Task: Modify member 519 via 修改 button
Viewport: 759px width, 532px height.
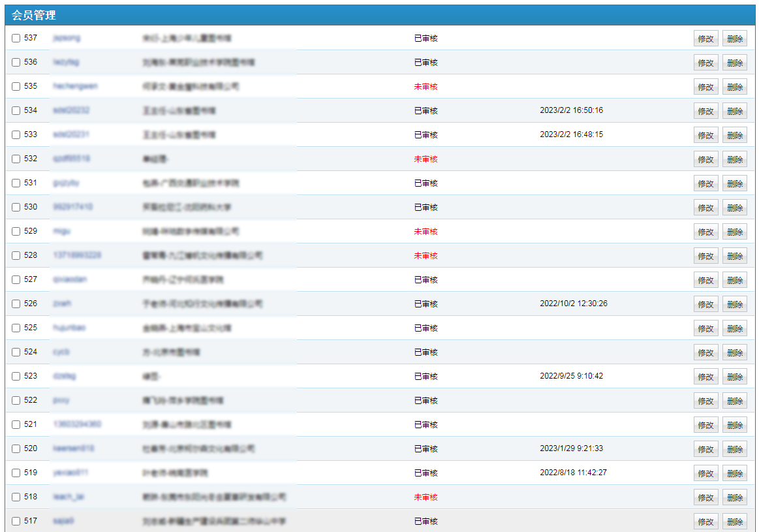Action: click(705, 473)
